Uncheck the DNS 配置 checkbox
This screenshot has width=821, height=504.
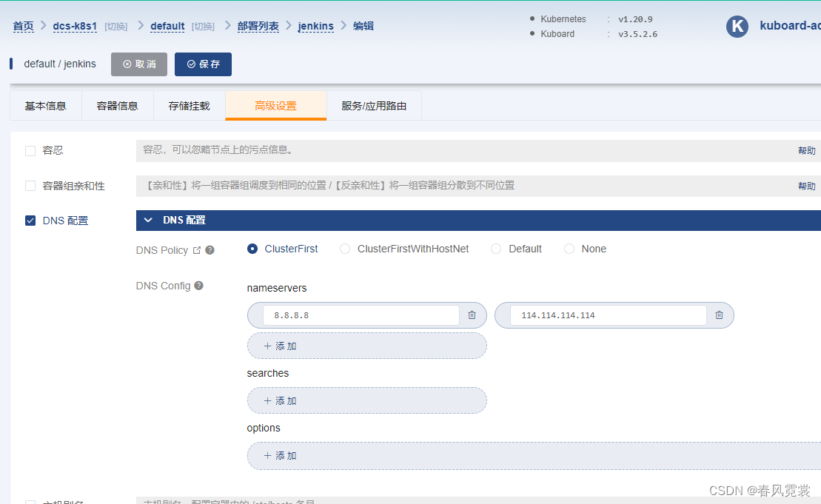click(x=30, y=220)
